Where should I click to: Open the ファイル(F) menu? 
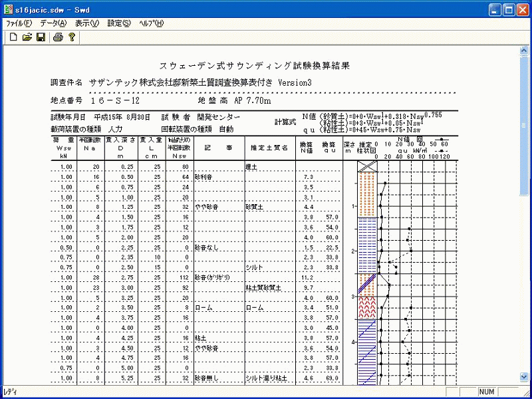19,23
